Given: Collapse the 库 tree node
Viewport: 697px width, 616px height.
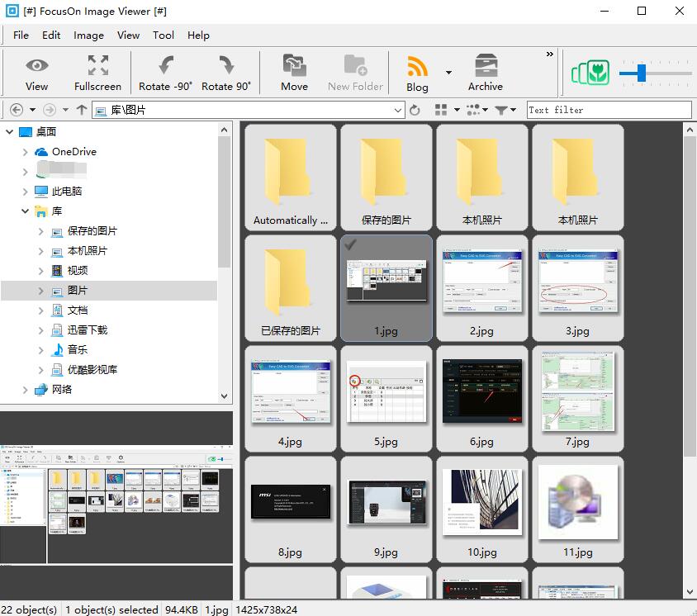Looking at the screenshot, I should (x=25, y=211).
